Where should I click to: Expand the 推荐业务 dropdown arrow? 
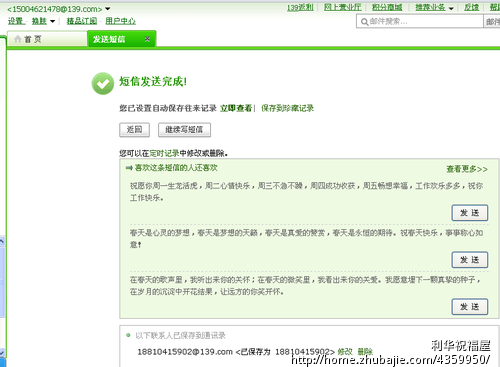click(451, 8)
